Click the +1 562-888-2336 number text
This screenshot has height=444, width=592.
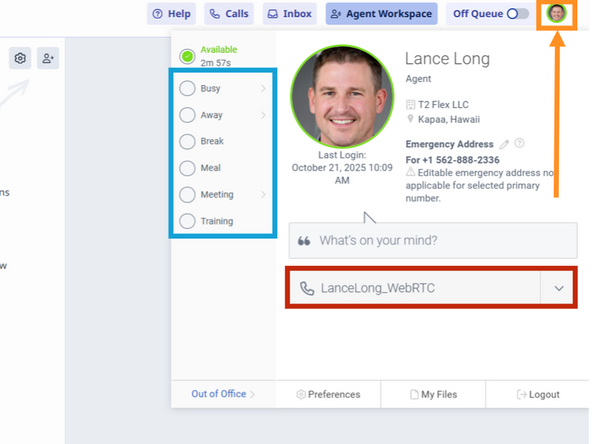(x=461, y=160)
